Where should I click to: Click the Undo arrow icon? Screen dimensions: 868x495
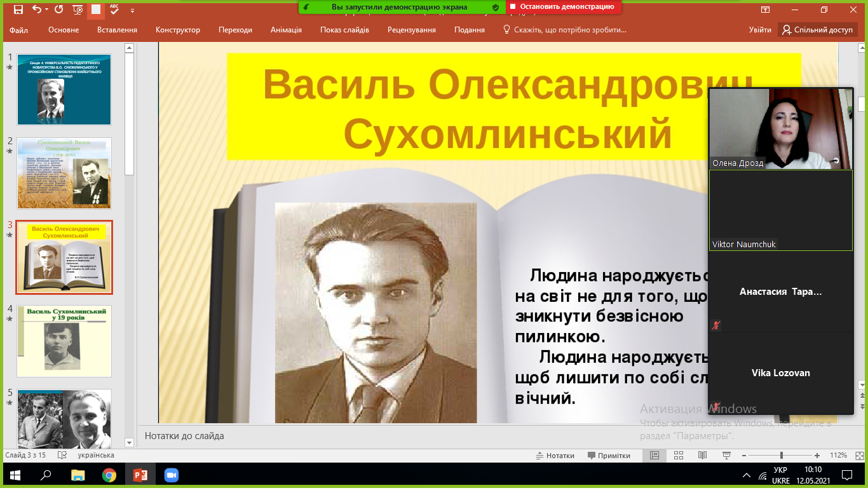pyautogui.click(x=36, y=10)
